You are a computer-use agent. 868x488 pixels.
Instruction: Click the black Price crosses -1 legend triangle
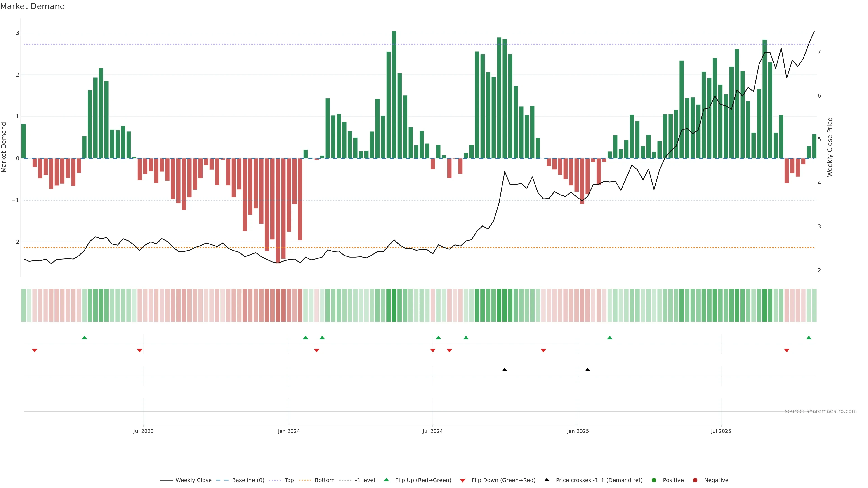coord(547,480)
